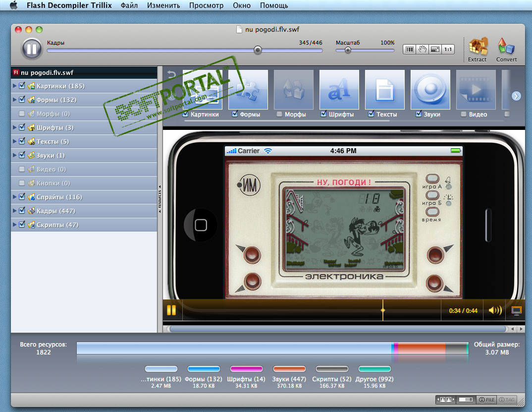The height and width of the screenshot is (412, 532).
Task: Open the Морфы resource tile
Action: click(293, 90)
